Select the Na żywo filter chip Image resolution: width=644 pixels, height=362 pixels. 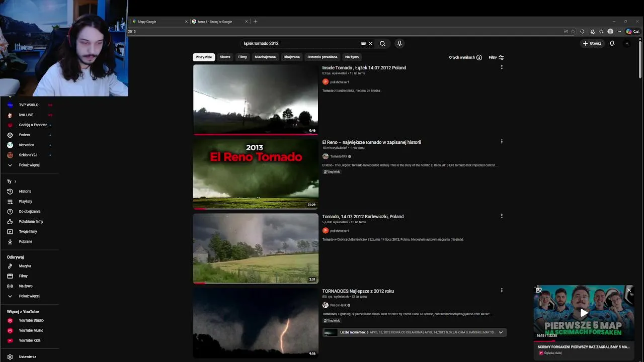point(352,57)
